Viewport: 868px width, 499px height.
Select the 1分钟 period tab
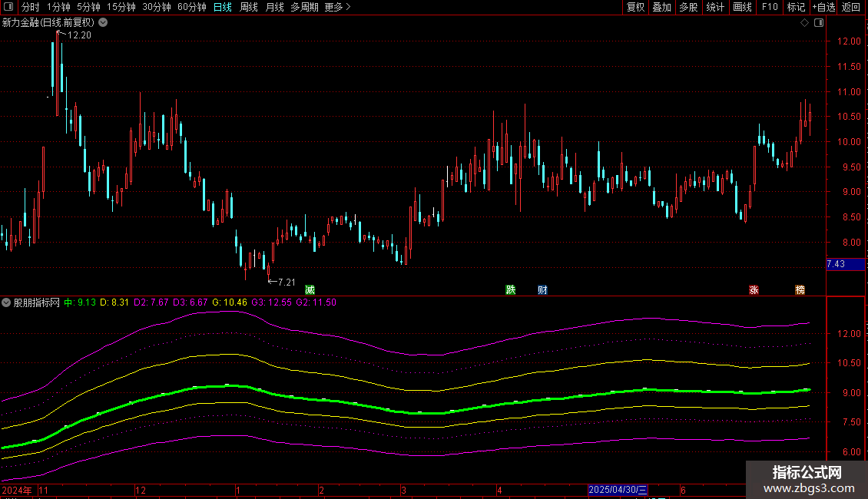click(58, 7)
